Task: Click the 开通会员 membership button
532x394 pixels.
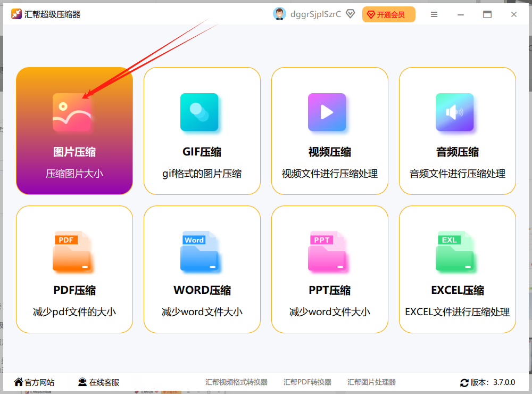Action: point(389,14)
